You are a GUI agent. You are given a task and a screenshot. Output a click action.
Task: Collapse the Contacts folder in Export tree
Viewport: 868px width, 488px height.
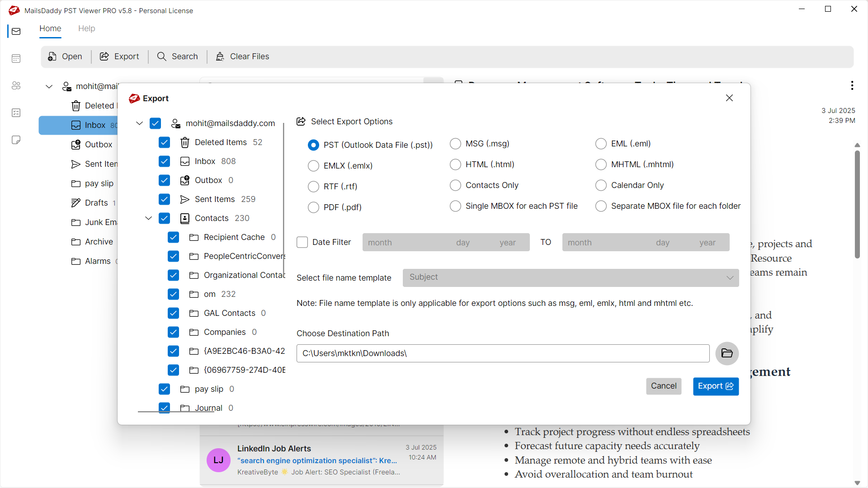pos(148,218)
